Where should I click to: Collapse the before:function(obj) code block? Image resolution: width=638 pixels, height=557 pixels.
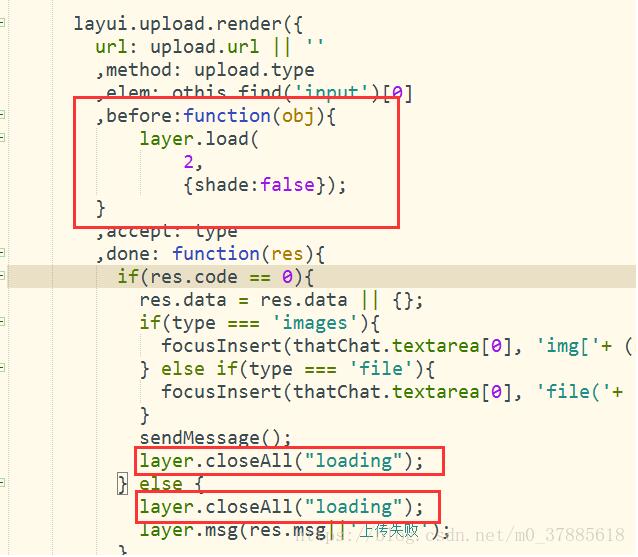pos(3,115)
